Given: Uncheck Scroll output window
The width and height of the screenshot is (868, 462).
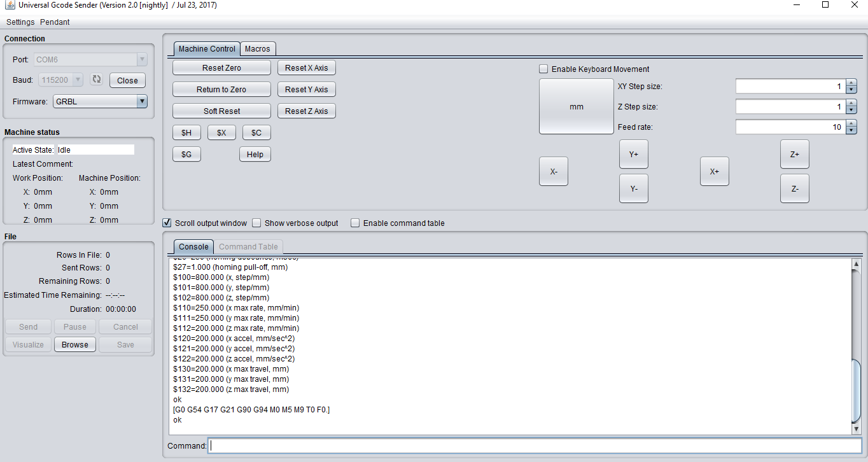Looking at the screenshot, I should 167,223.
